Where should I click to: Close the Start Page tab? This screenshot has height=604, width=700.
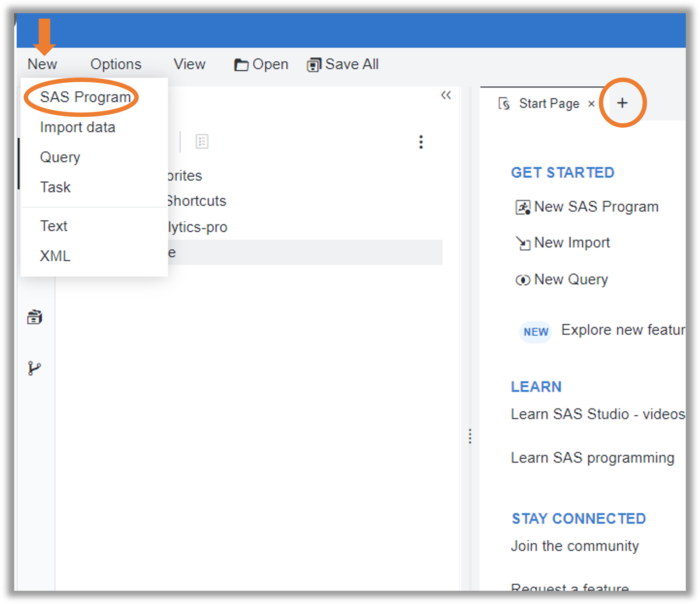point(591,104)
